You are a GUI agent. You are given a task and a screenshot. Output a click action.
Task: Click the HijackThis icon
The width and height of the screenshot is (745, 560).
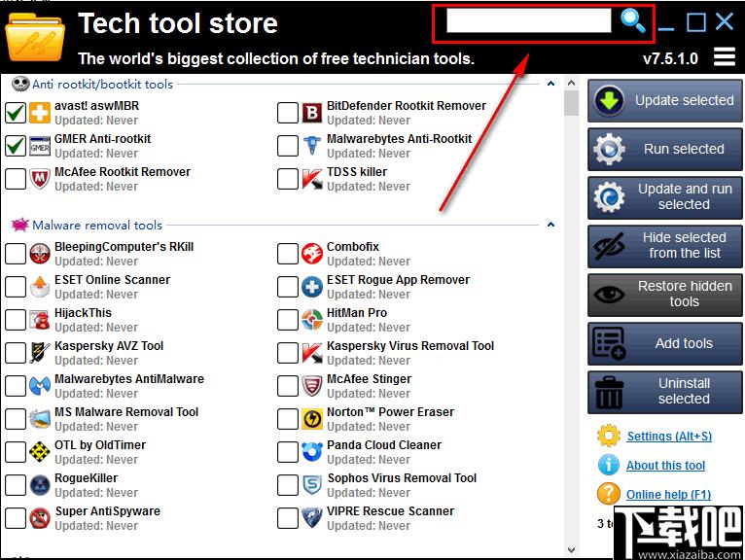40,320
